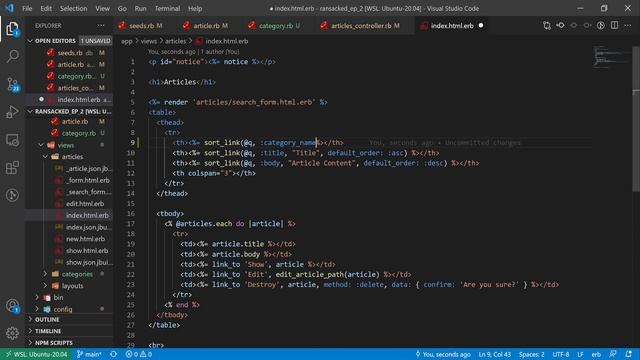Click the feedback icon in status bar
The width and height of the screenshot is (640, 360).
coord(613,354)
